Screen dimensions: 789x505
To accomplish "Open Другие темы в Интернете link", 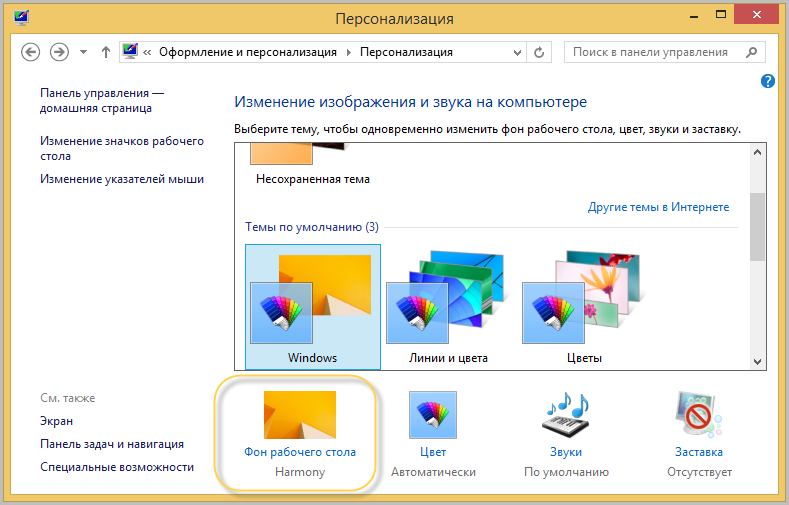I will (x=658, y=207).
